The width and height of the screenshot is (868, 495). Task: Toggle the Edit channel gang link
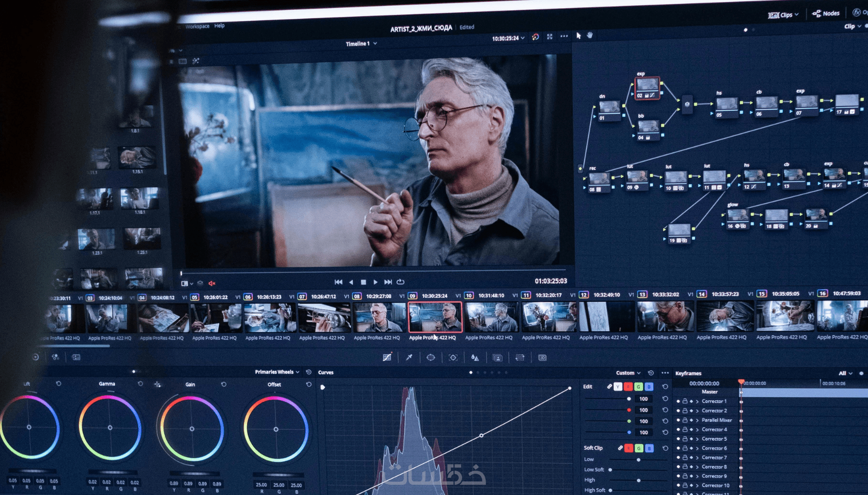pos(609,387)
